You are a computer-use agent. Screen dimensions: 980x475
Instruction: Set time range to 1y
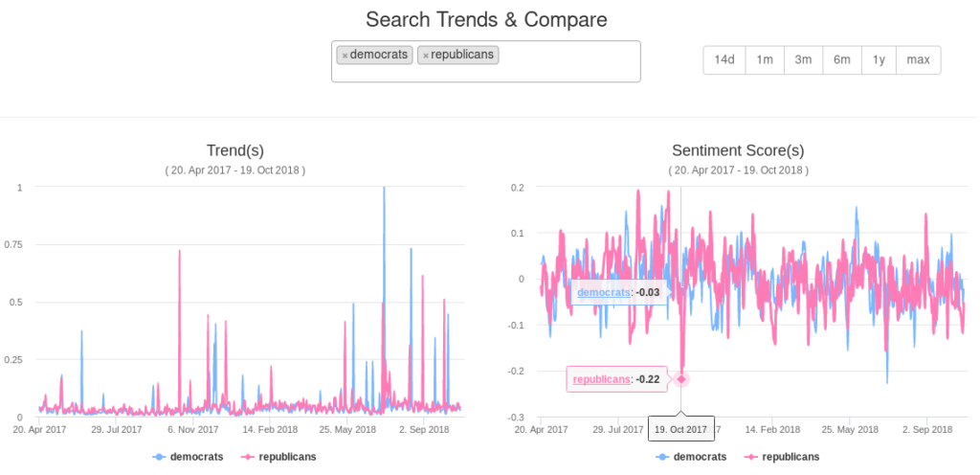click(x=879, y=59)
